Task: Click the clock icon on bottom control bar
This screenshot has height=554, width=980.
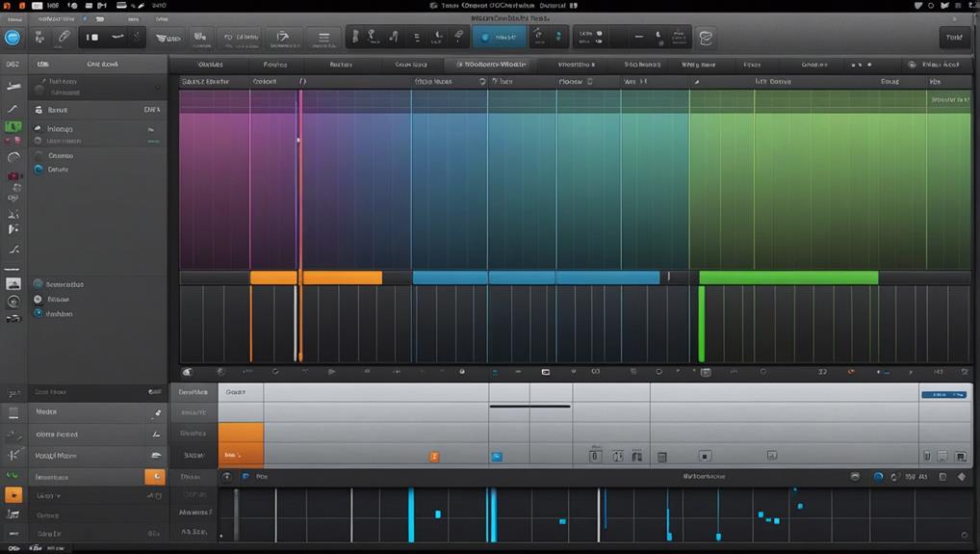Action: [x=227, y=477]
